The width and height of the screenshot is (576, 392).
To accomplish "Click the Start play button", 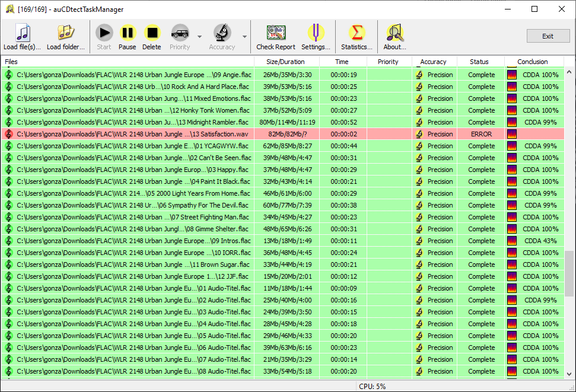I will pyautogui.click(x=104, y=33).
